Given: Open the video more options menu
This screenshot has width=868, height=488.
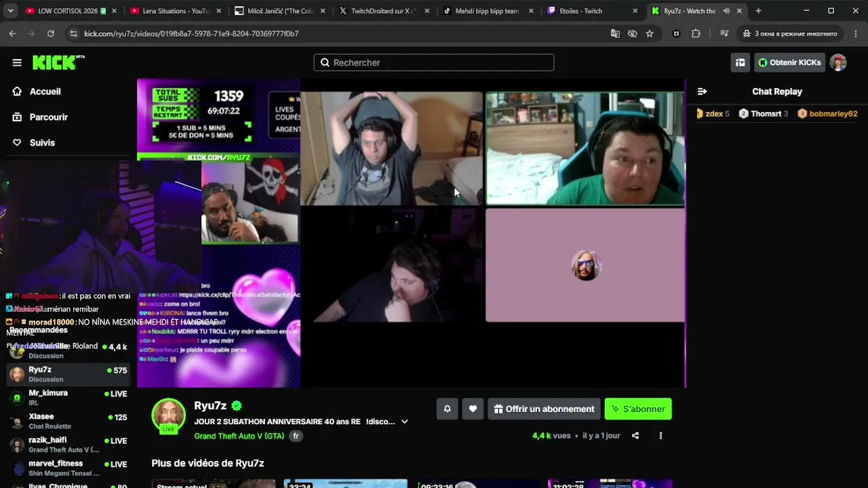Looking at the screenshot, I should [660, 436].
